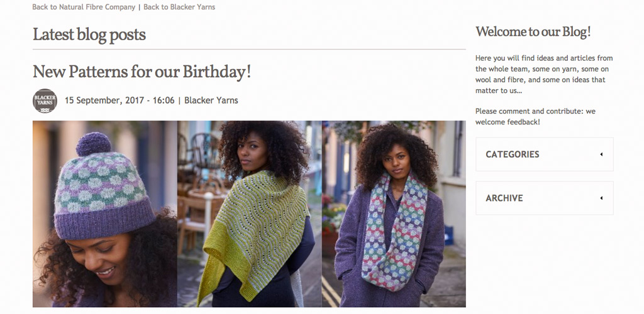Expand the CATEGORIES panel arrow

(601, 154)
